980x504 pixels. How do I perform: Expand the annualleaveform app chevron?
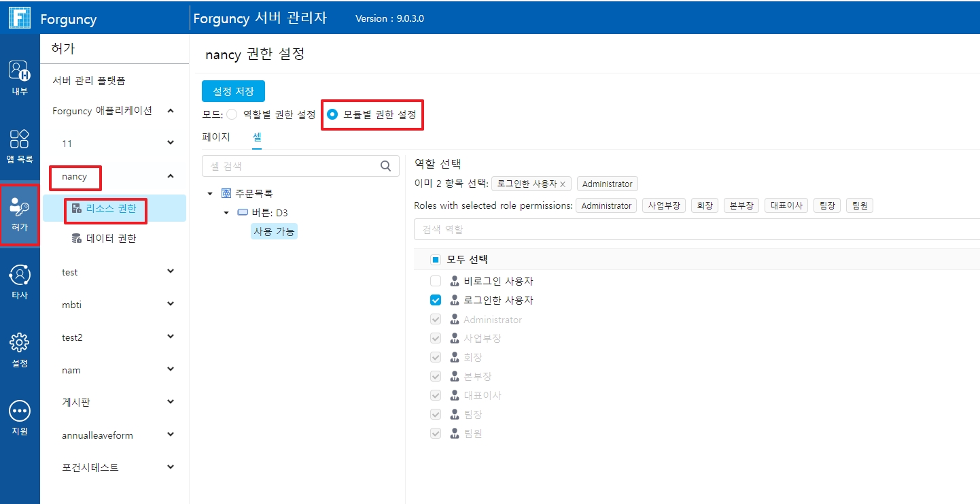coord(171,434)
